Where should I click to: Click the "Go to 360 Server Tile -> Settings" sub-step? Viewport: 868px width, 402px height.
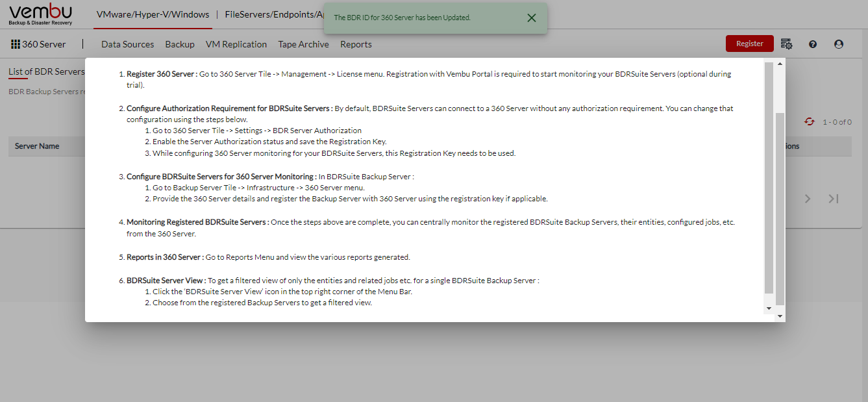click(257, 131)
